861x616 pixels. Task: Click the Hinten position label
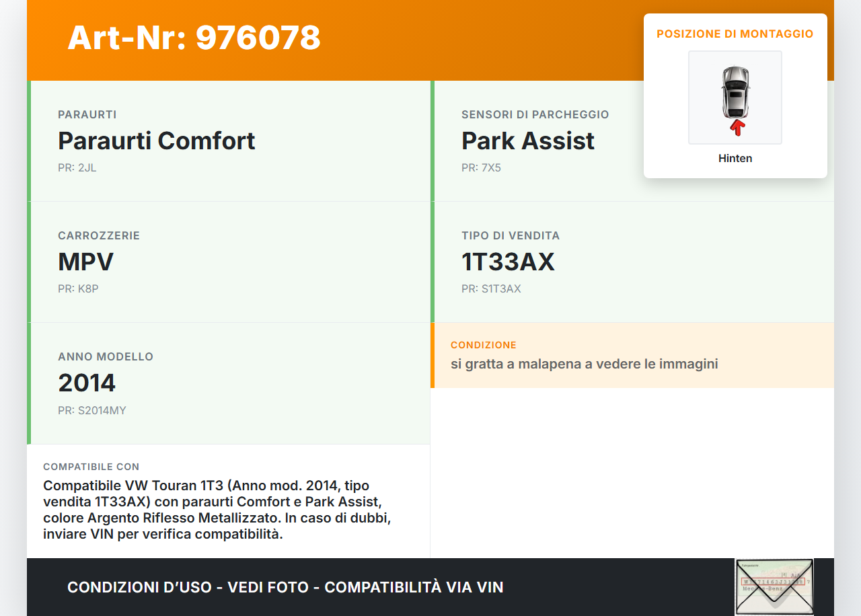(x=735, y=158)
